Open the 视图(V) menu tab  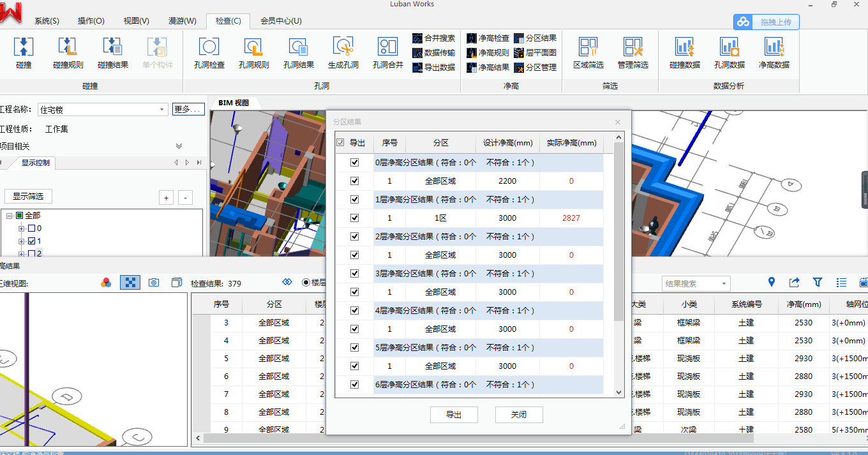tap(137, 21)
